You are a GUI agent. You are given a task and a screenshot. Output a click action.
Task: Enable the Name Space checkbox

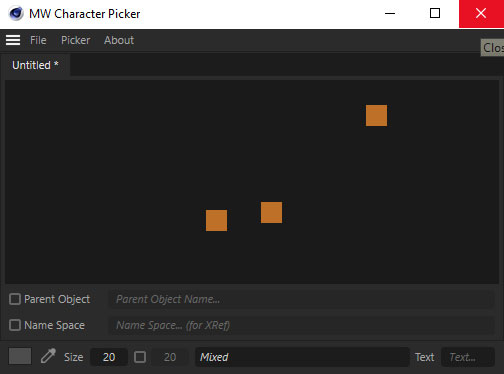click(15, 325)
